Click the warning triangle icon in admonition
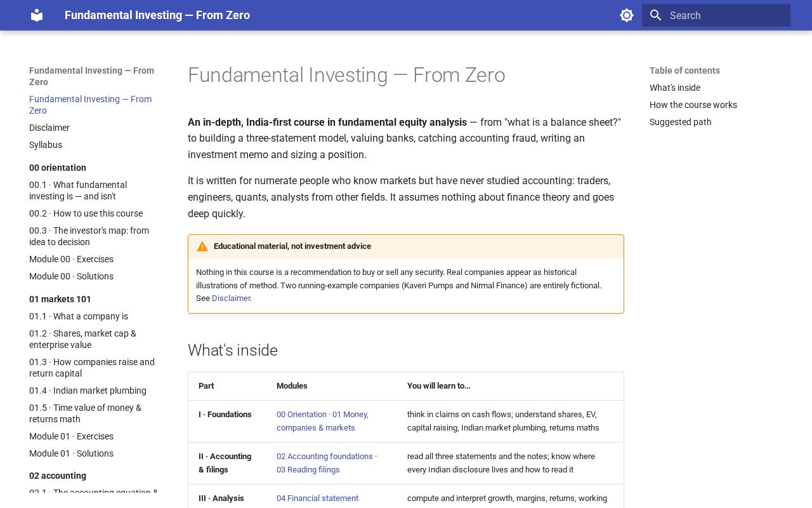812x508 pixels. [202, 246]
